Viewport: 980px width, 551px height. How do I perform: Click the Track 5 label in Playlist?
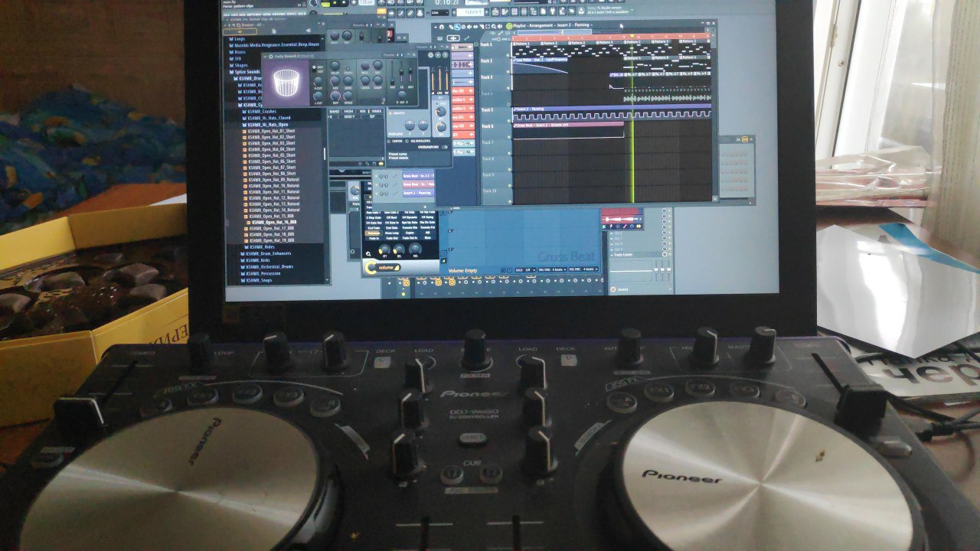click(487, 109)
